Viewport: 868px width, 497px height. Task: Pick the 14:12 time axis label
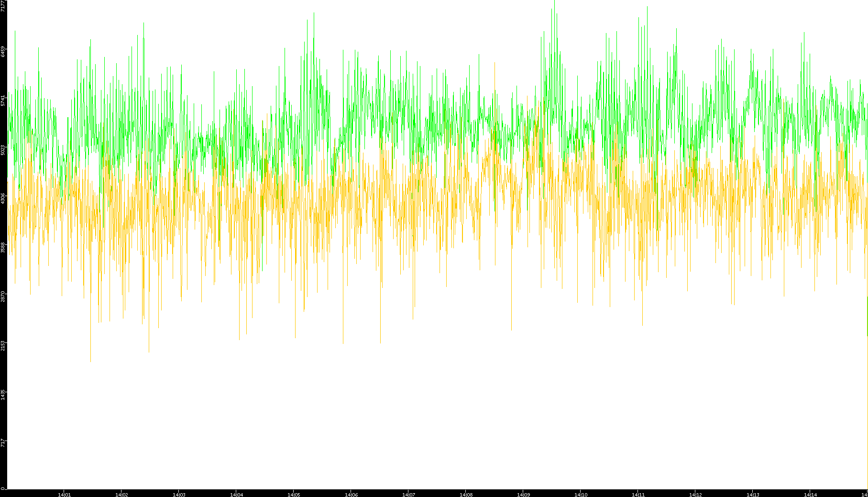[x=695, y=494]
